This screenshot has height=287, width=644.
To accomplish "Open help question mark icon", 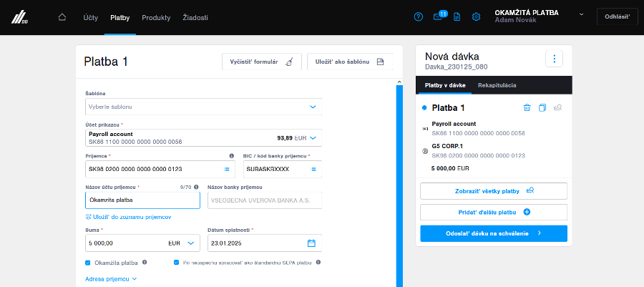I will [418, 17].
